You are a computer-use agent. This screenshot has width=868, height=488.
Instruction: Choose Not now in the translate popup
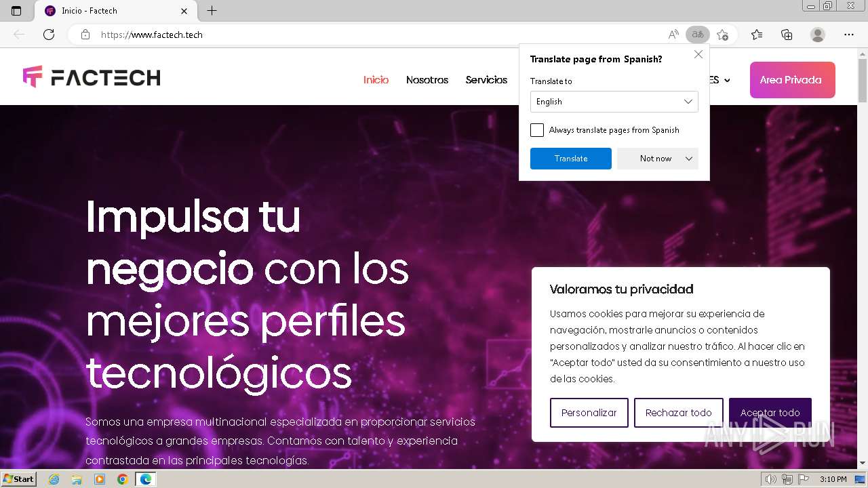656,159
